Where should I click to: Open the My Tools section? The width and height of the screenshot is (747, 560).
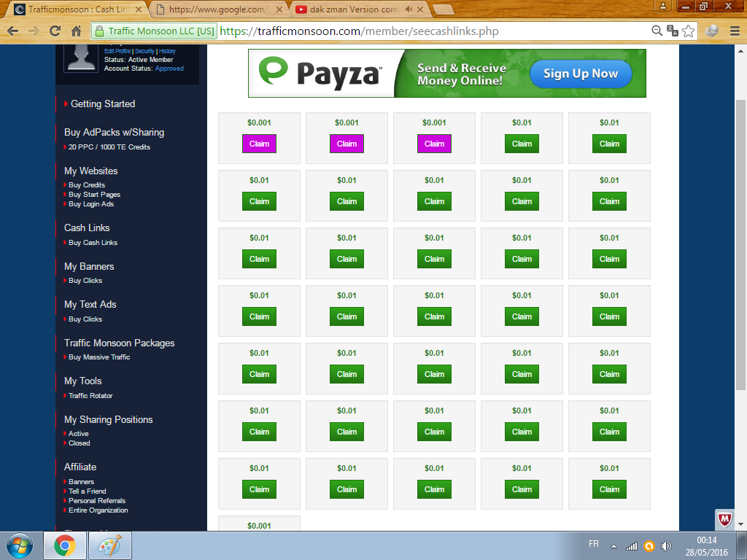click(x=83, y=381)
